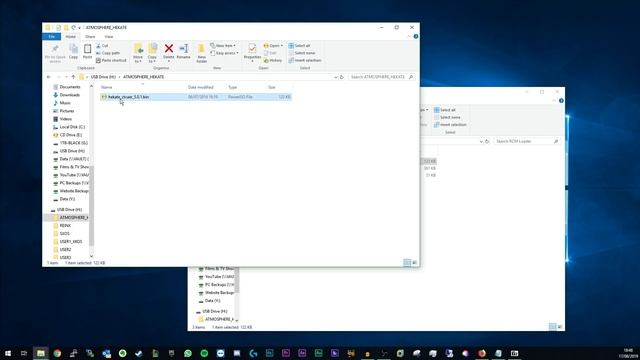The width and height of the screenshot is (640, 360).
Task: Click the magnifier in ATMOSPHERE_HEKATE search box
Action: (411, 77)
